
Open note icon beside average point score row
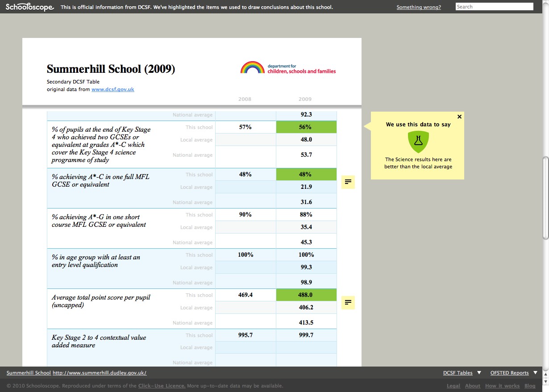point(348,302)
